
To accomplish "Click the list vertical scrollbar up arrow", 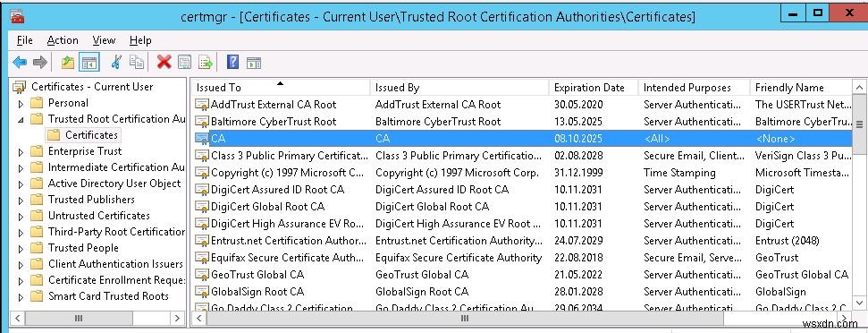I will (x=859, y=87).
